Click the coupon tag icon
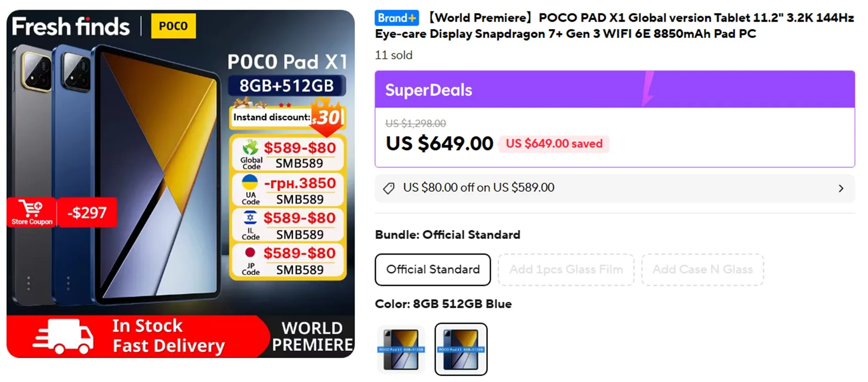Viewport: 868px width, 382px height. 389,188
